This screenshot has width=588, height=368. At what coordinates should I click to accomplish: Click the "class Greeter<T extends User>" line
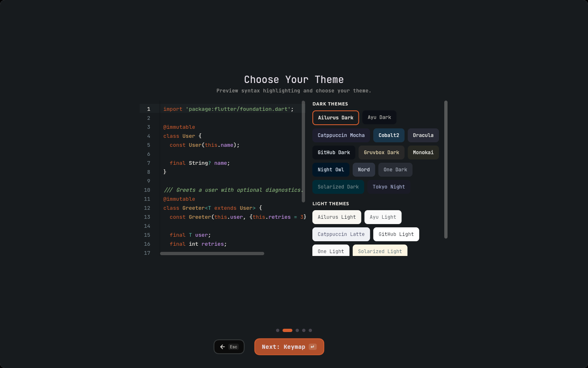click(213, 208)
